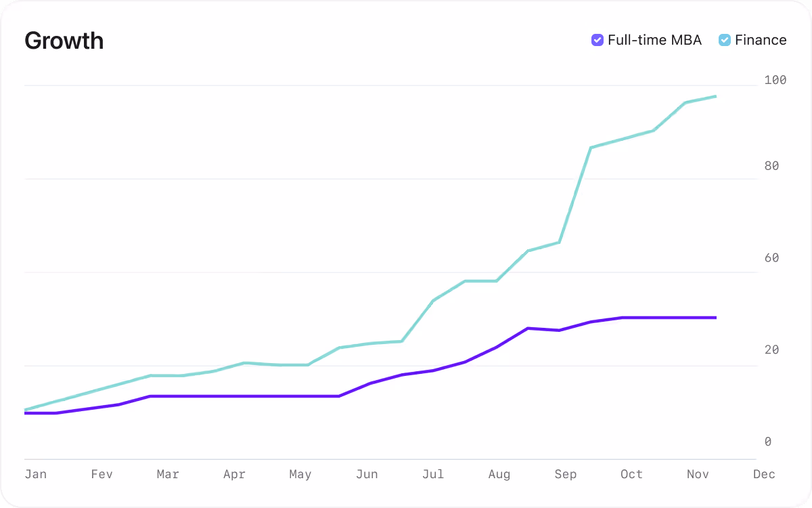Click the 100 value on y-axis

775,80
